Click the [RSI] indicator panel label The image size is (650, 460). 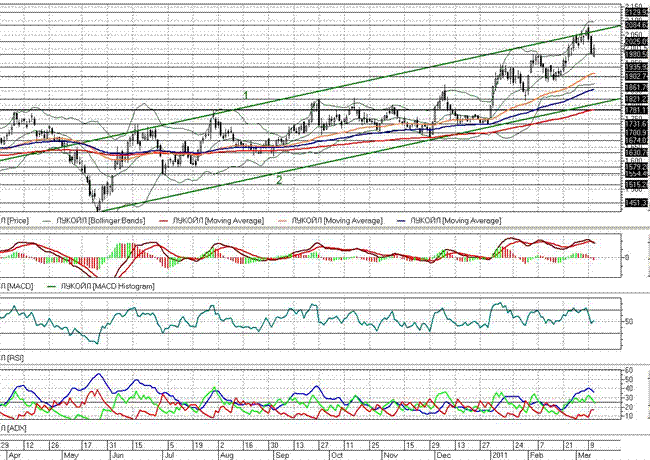15,356
